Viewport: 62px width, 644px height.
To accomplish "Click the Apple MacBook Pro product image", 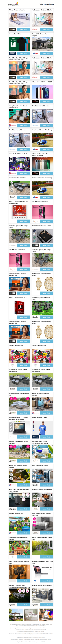I will point(42,571).
